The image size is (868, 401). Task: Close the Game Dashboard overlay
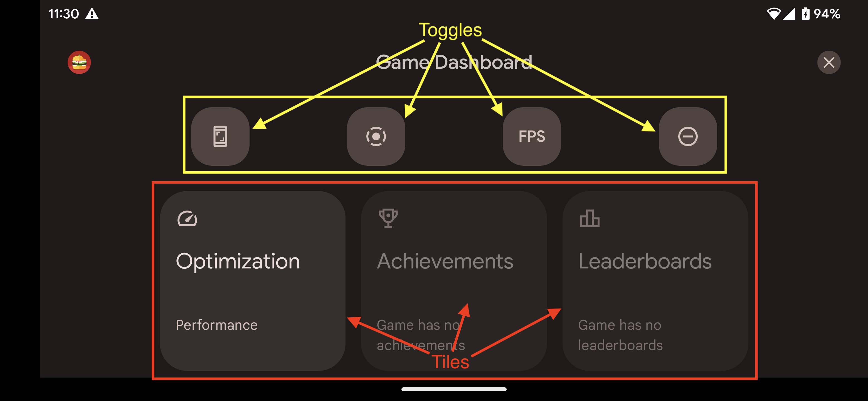click(829, 63)
